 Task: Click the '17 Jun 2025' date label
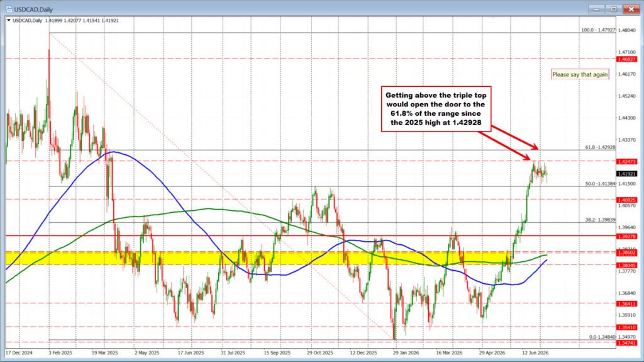pyautogui.click(x=191, y=353)
